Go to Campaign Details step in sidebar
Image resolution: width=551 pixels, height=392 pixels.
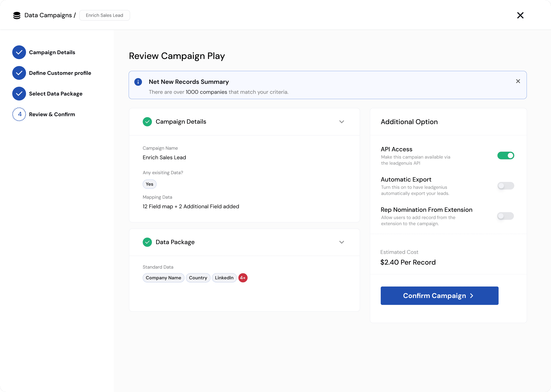[52, 52]
